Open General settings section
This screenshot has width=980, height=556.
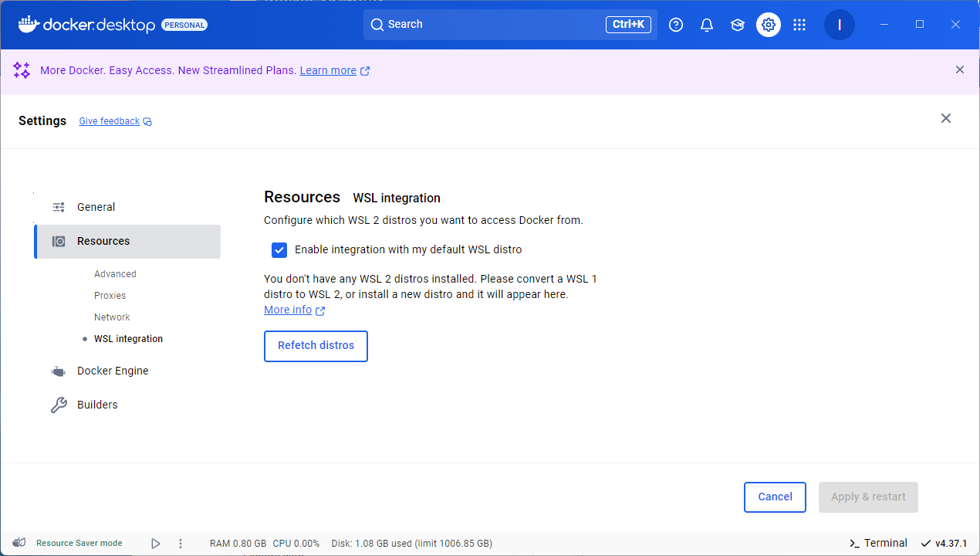point(127,207)
